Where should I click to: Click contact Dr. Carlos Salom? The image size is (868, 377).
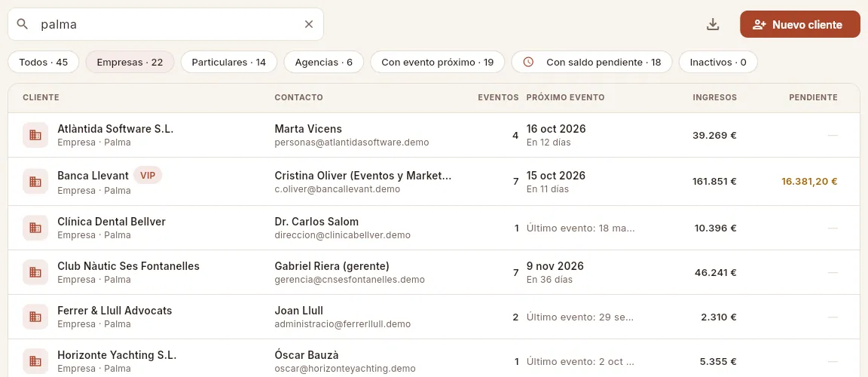pyautogui.click(x=316, y=222)
